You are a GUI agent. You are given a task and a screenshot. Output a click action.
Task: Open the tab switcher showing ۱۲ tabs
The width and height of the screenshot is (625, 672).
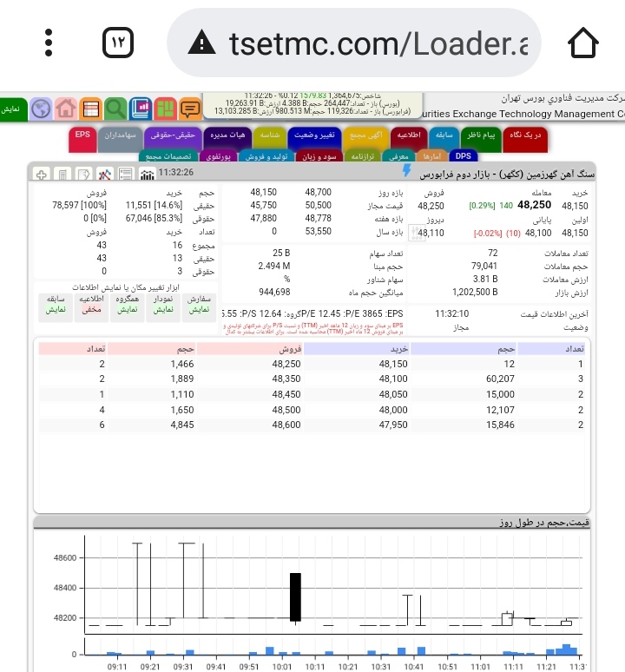click(118, 43)
